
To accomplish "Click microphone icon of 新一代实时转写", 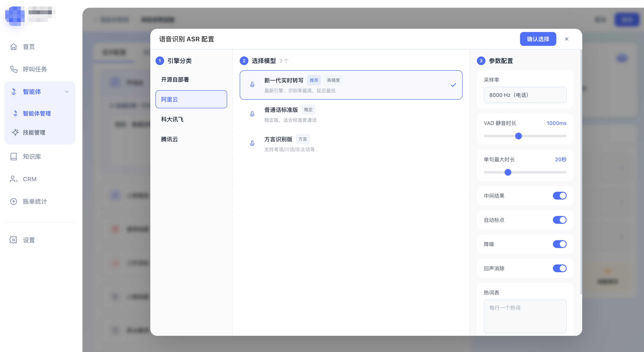I will 252,85.
